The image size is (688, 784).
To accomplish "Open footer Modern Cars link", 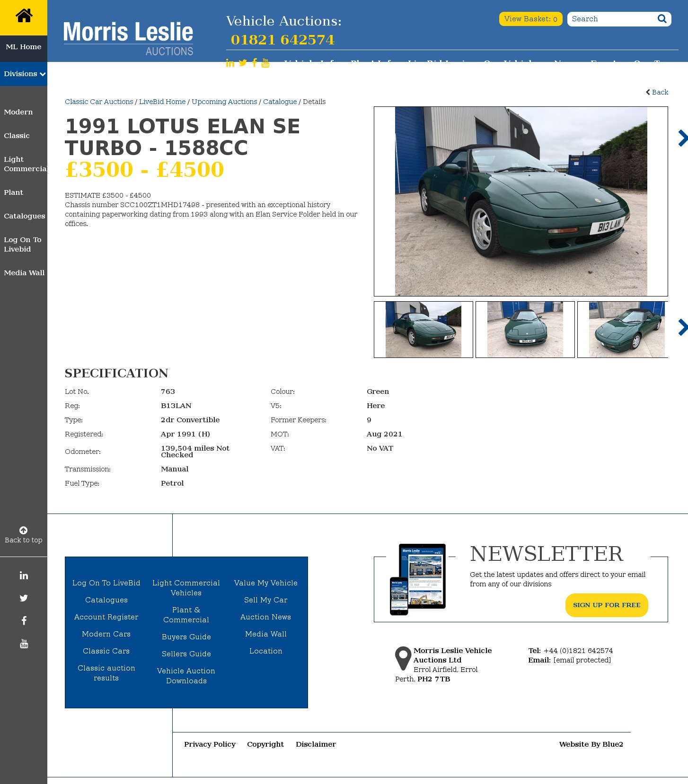I will coord(106,634).
